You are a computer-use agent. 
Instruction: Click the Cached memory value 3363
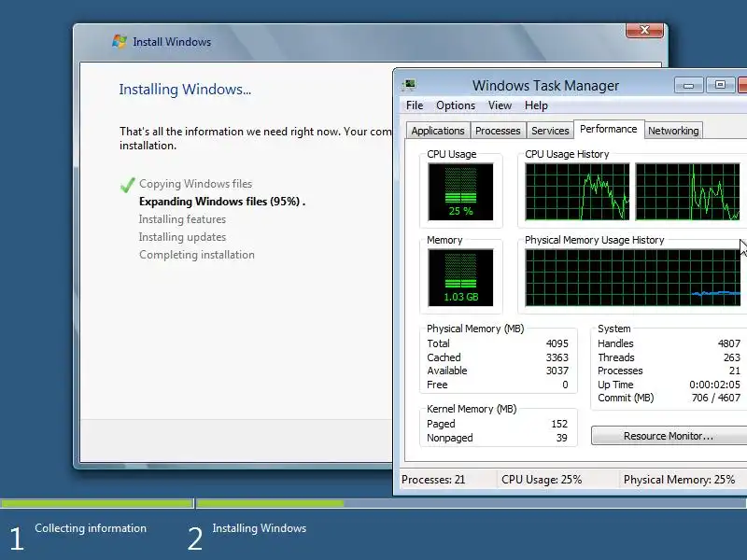557,357
